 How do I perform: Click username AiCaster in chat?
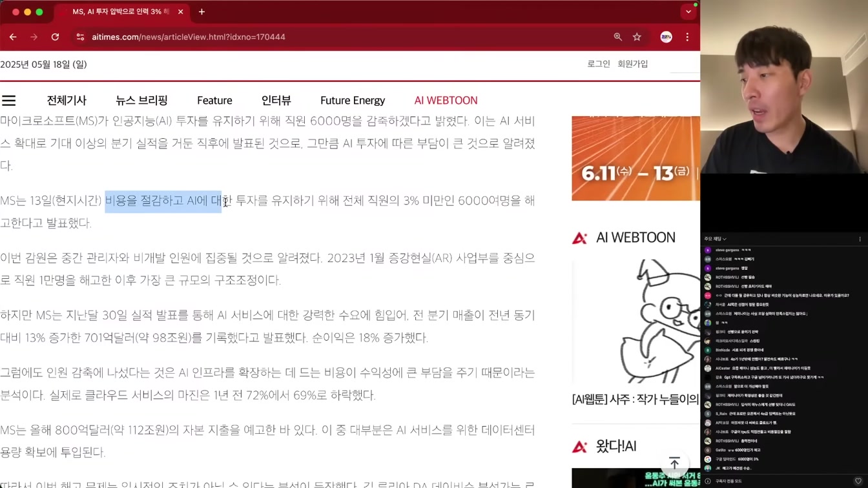point(723,368)
